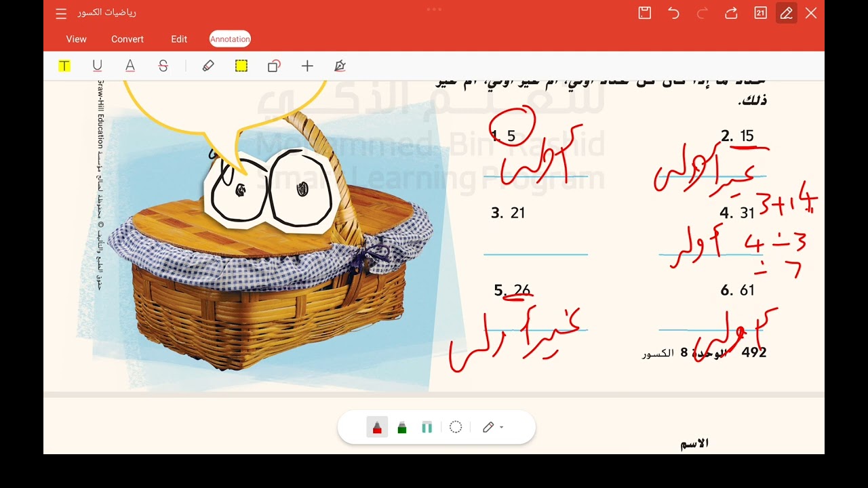Pick the red marker pen
The height and width of the screenshot is (488, 868).
(377, 427)
